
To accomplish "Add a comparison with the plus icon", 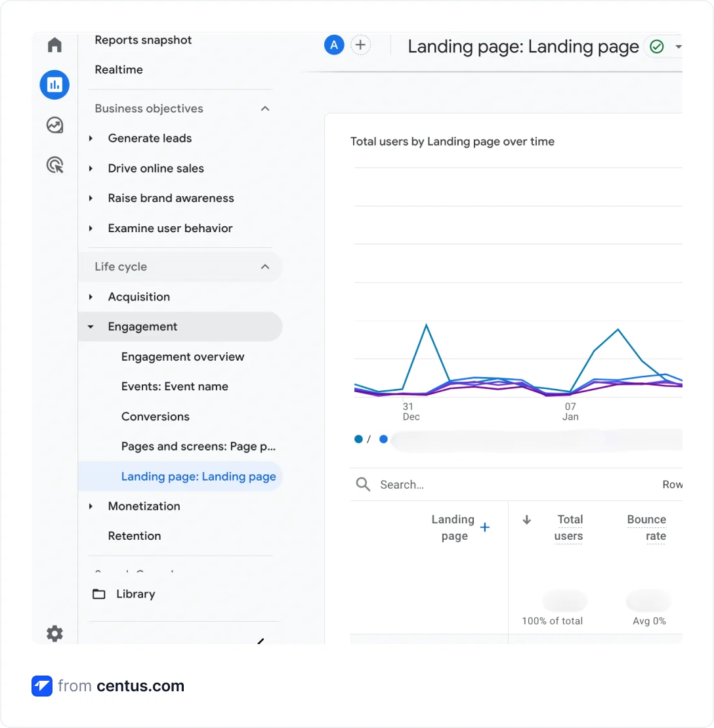I will pyautogui.click(x=360, y=45).
